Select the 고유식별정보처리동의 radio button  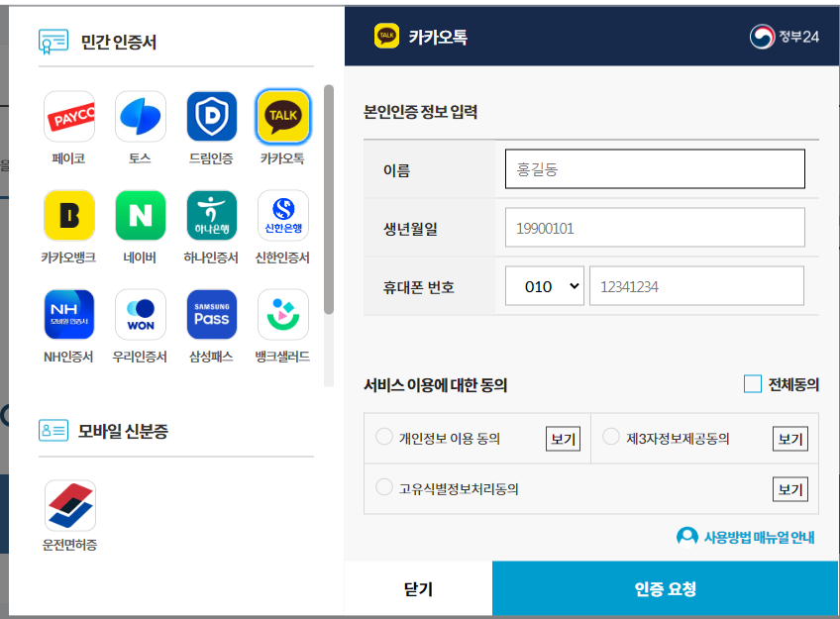click(x=383, y=487)
